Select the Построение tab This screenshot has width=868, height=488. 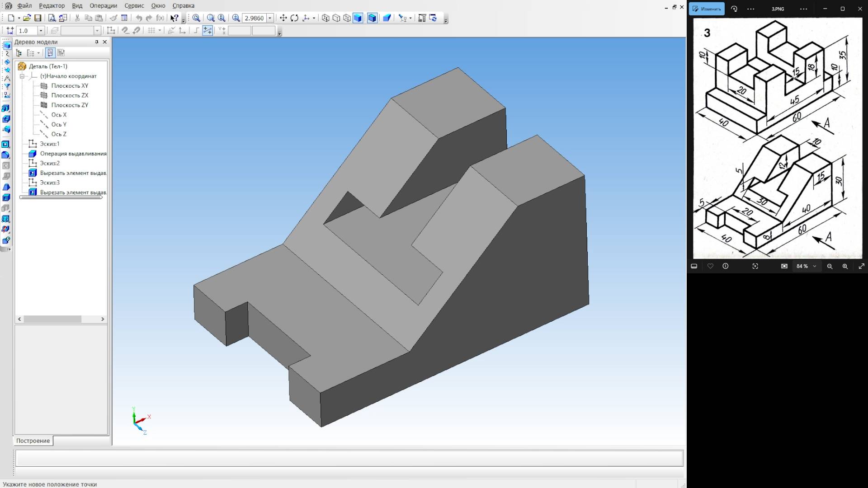[33, 441]
